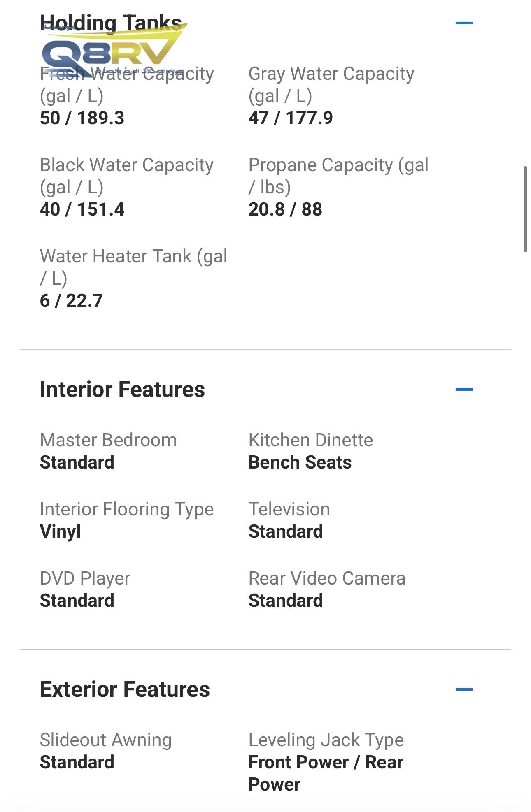The width and height of the screenshot is (531, 812).
Task: Tap the Television label
Action: click(289, 509)
